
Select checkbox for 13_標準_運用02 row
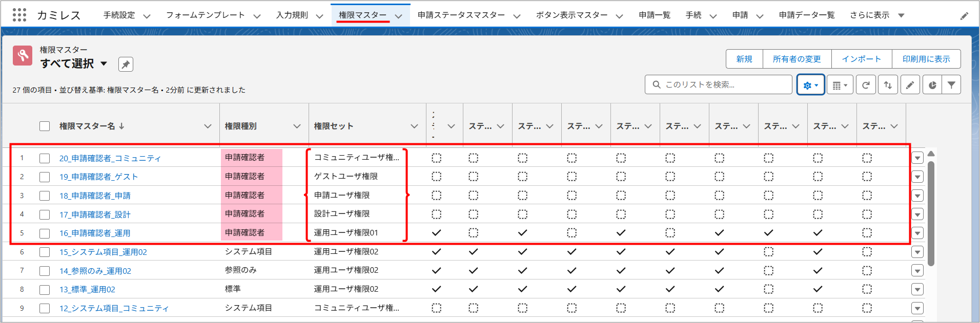coord(45,289)
